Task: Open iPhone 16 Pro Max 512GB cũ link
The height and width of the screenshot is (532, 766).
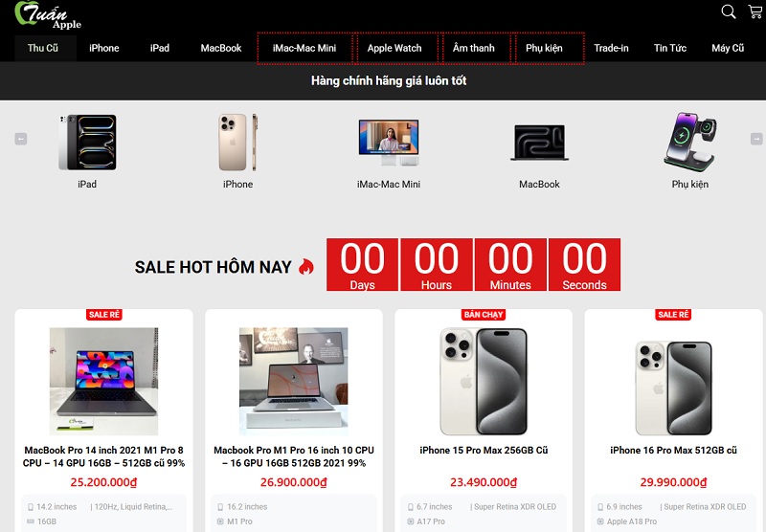Action: [x=673, y=451]
